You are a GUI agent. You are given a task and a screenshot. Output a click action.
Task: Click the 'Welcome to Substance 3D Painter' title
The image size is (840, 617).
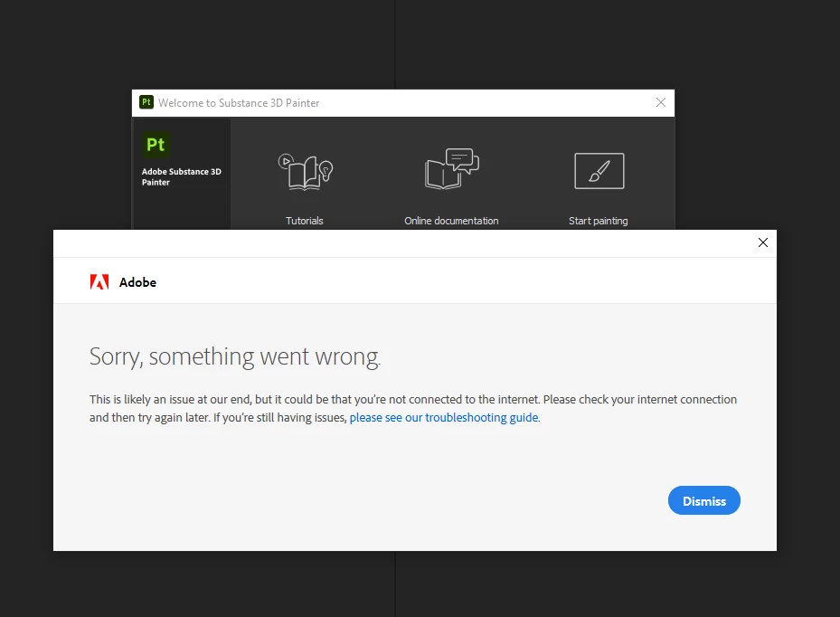239,103
